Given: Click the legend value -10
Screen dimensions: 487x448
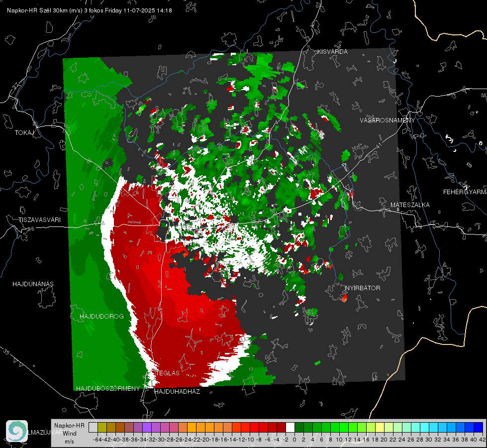Looking at the screenshot, I should coord(249,440).
